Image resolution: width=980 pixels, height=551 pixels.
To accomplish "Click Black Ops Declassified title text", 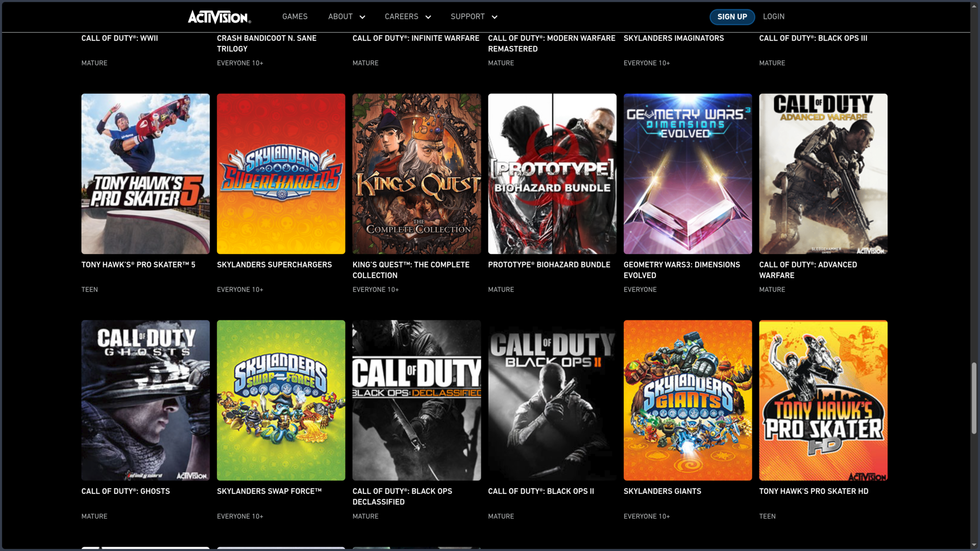I will 402,496.
